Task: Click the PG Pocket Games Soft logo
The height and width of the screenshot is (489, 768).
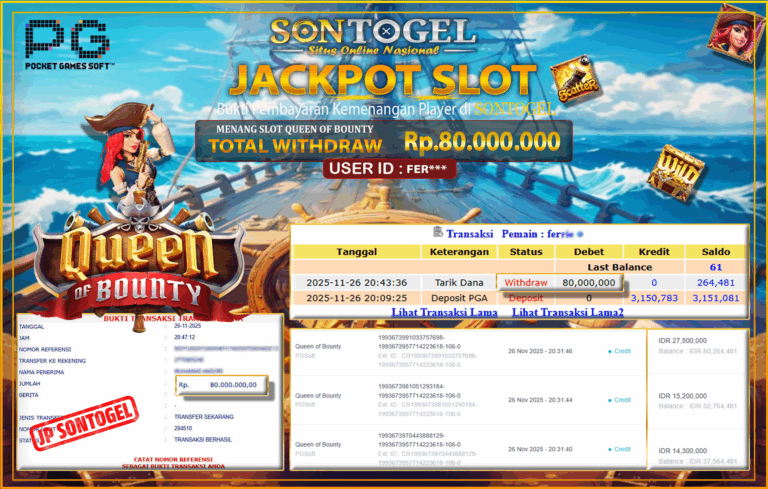Action: pyautogui.click(x=67, y=44)
